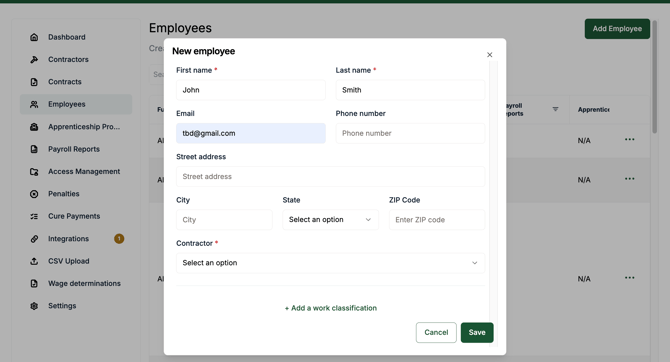This screenshot has width=670, height=362.
Task: Click the Cancel button
Action: 436,333
